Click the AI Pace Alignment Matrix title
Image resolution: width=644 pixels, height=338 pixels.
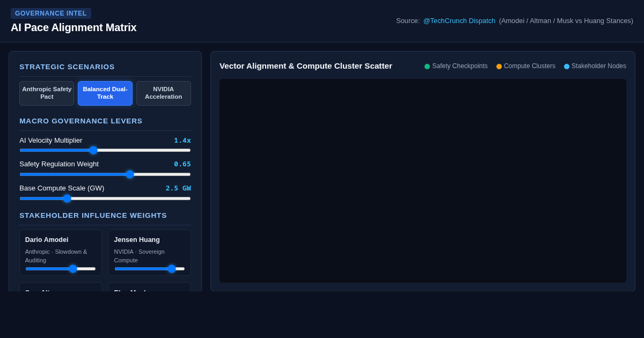coord(74,27)
